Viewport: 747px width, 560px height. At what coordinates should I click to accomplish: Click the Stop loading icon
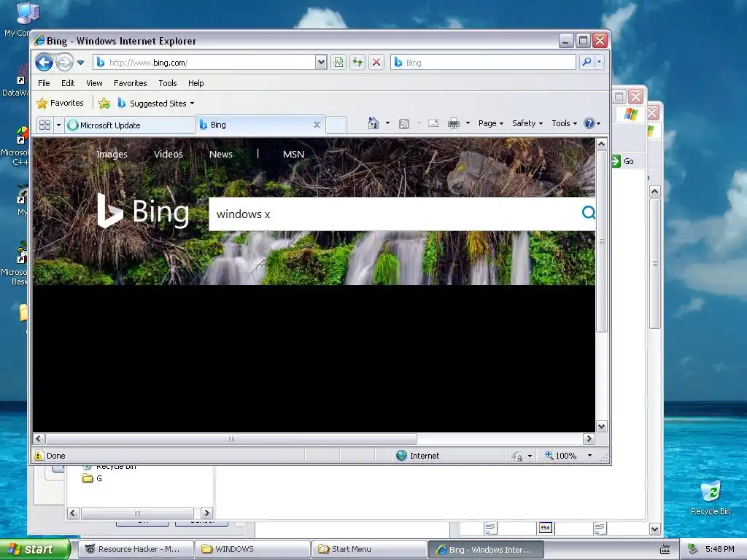coord(376,63)
